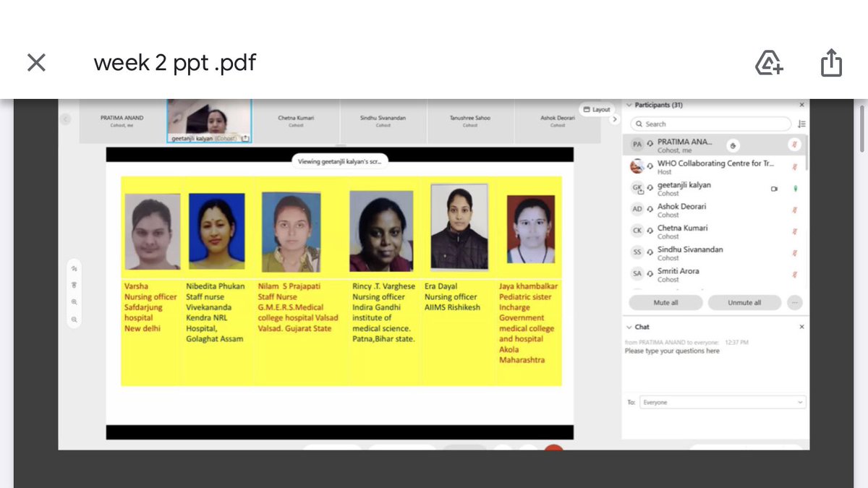Click the GK avatar of geetanjli kalyan
Image resolution: width=868 pixels, height=488 pixels.
coord(637,188)
